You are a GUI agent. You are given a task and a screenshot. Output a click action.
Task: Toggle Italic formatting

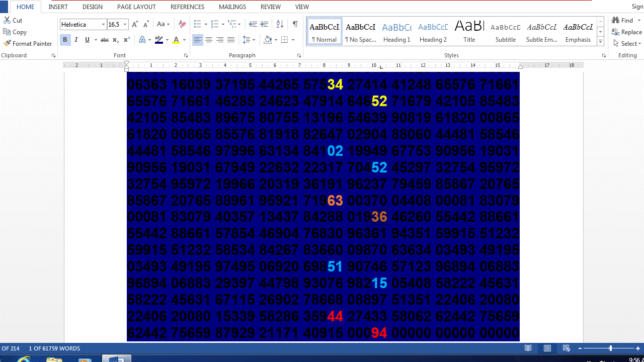(76, 40)
